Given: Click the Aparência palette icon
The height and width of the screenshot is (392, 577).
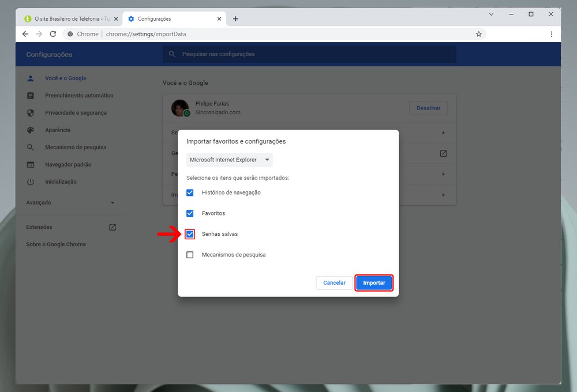Looking at the screenshot, I should coord(31,130).
